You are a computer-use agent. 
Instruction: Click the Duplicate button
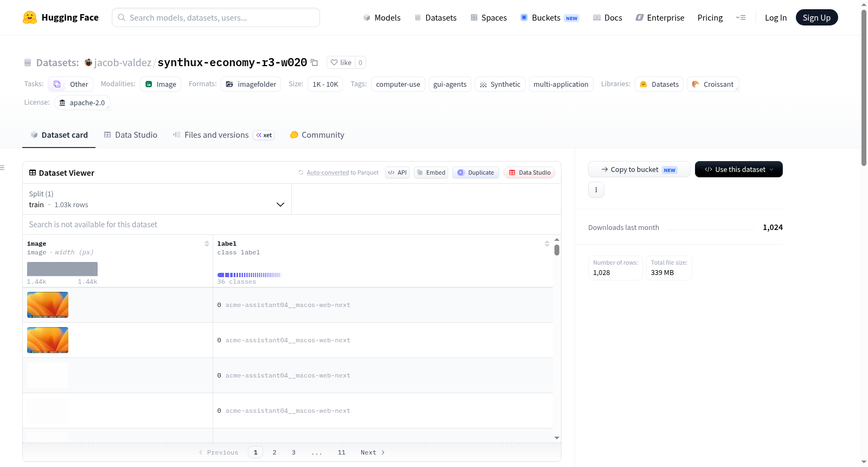(476, 172)
